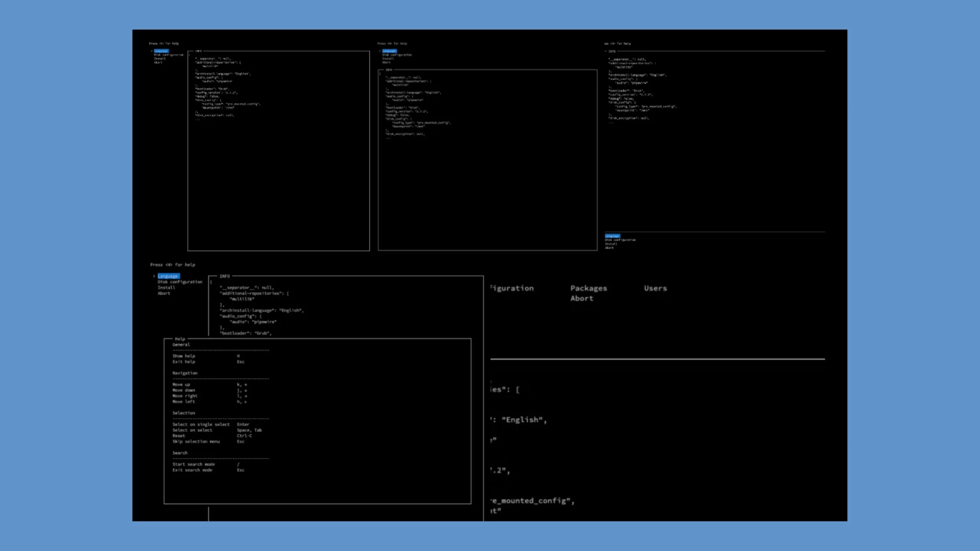Click the Packages tab
Viewport: 980px width, 551px height.
coord(588,288)
